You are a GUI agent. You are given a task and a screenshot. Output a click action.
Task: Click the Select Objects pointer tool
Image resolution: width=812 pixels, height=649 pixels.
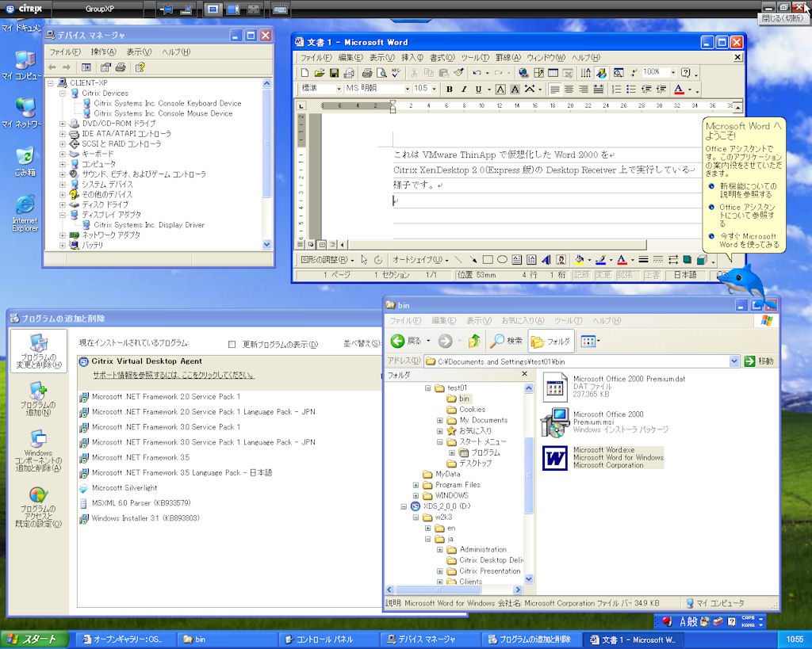[x=364, y=260]
